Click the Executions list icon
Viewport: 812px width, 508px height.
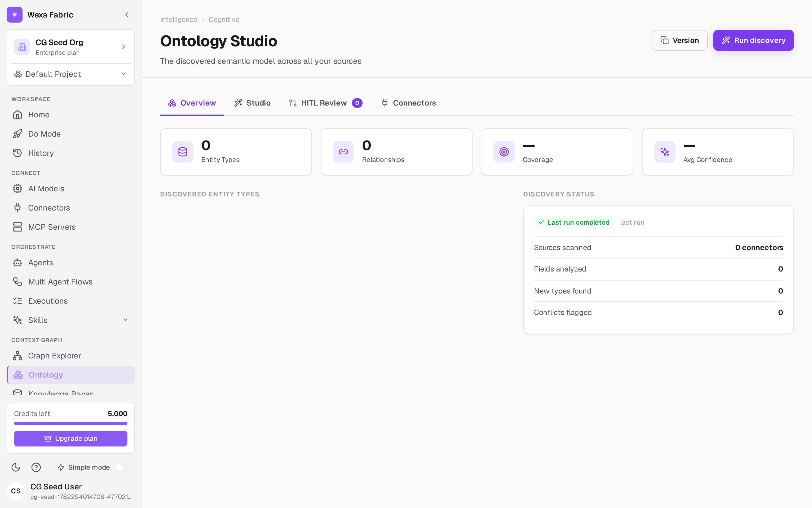coord(17,301)
